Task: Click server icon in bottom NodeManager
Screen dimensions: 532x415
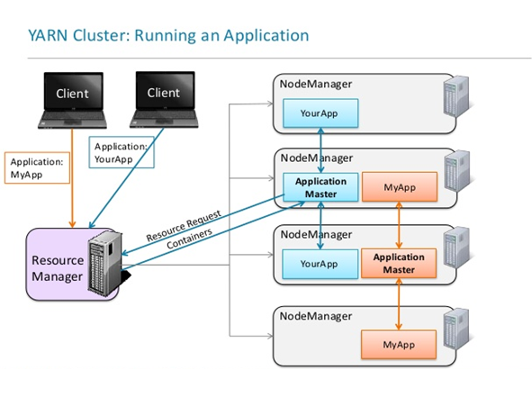Action: [456, 329]
